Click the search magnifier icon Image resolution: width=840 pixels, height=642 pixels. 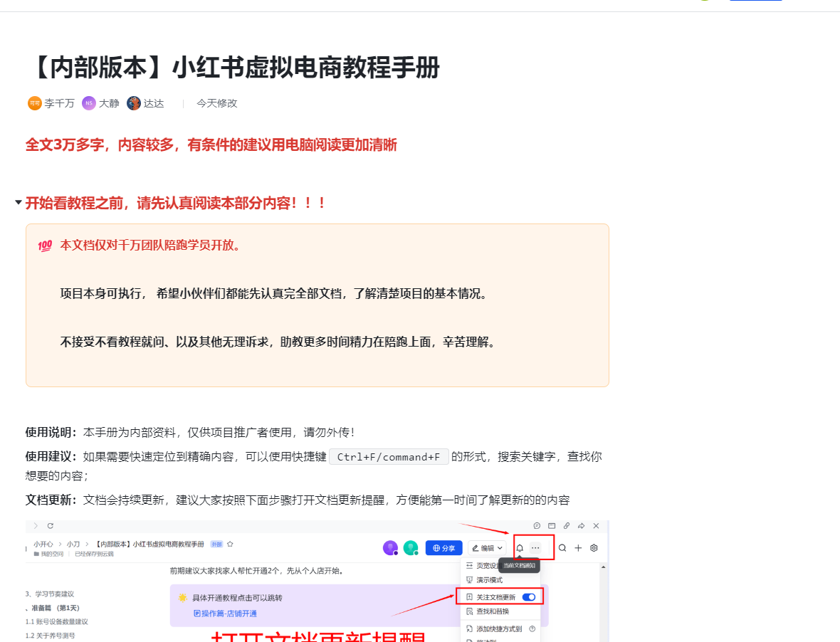[562, 548]
